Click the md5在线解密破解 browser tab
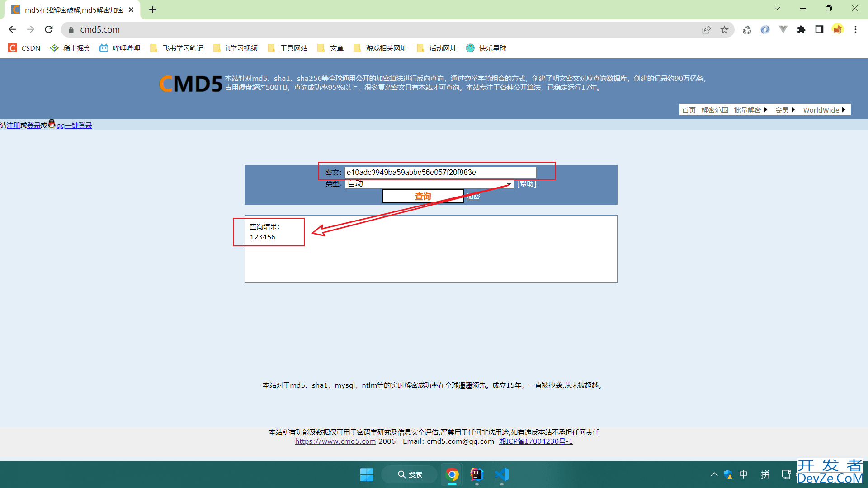868x488 pixels. pyautogui.click(x=72, y=10)
